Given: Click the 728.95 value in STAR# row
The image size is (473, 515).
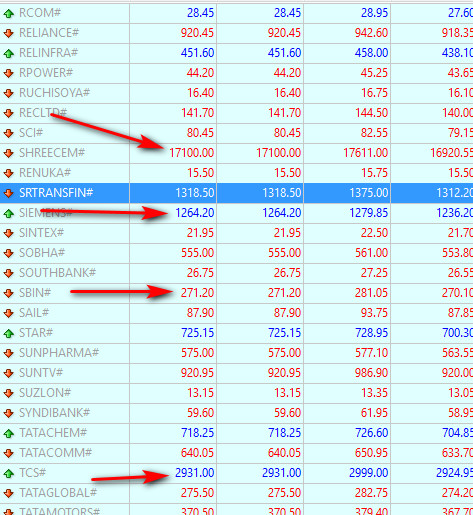Looking at the screenshot, I should pyautogui.click(x=371, y=333).
